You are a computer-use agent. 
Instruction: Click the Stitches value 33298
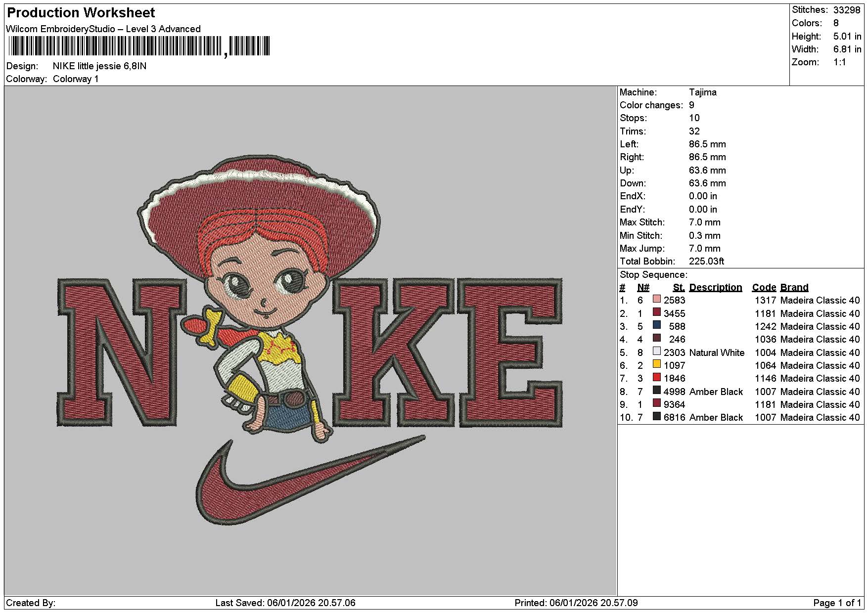tap(847, 10)
